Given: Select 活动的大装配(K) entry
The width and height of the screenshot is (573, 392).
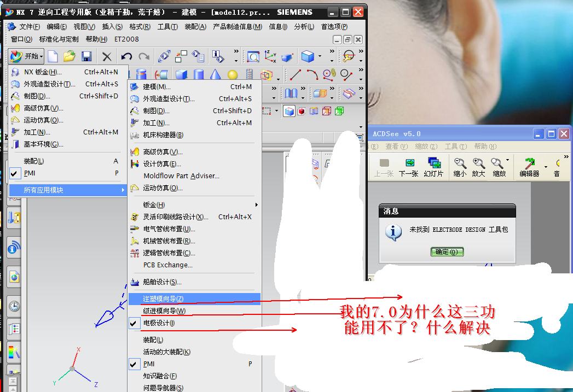Looking at the screenshot, I should [194, 352].
